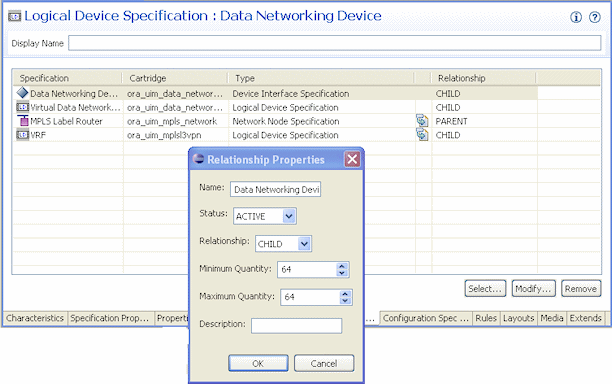Decrease the Maximum Quantity value
The image size is (612, 384).
click(x=345, y=300)
